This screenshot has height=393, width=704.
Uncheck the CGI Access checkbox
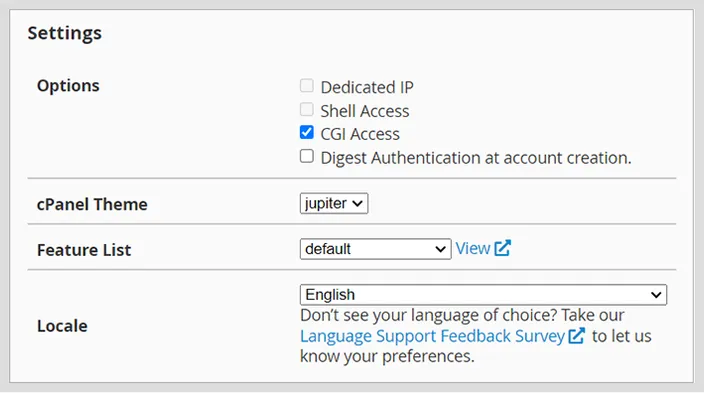pyautogui.click(x=307, y=132)
